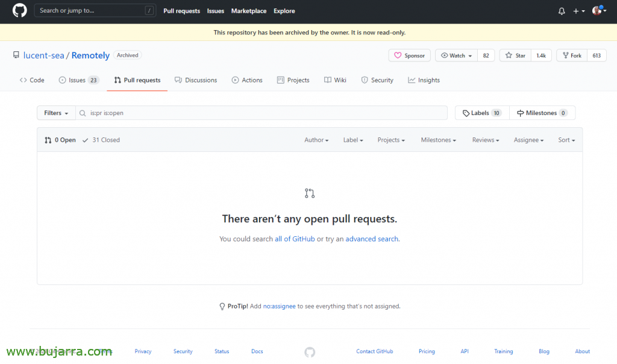Open the Code tab code icon
Image resolution: width=617 pixels, height=364 pixels.
pos(25,80)
